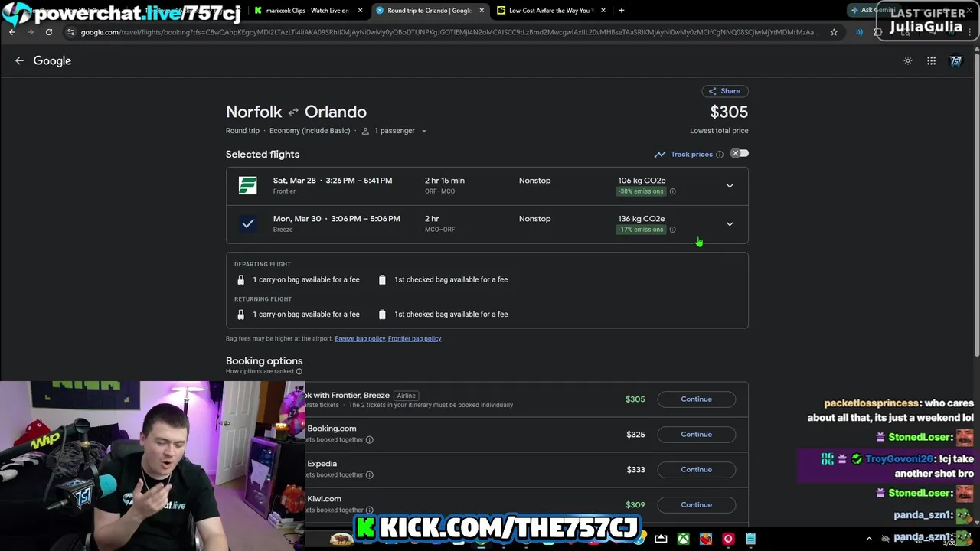
Task: Switch theme using the brightness icon
Action: click(908, 60)
